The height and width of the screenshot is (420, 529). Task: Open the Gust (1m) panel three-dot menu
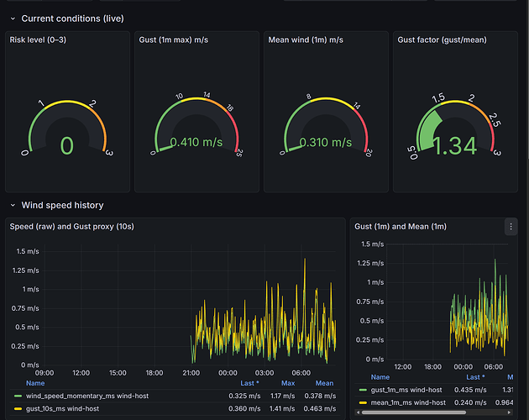pyautogui.click(x=510, y=227)
